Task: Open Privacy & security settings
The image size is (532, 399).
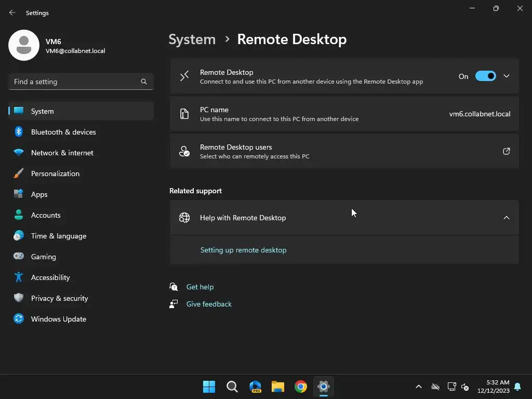Action: pos(81,298)
